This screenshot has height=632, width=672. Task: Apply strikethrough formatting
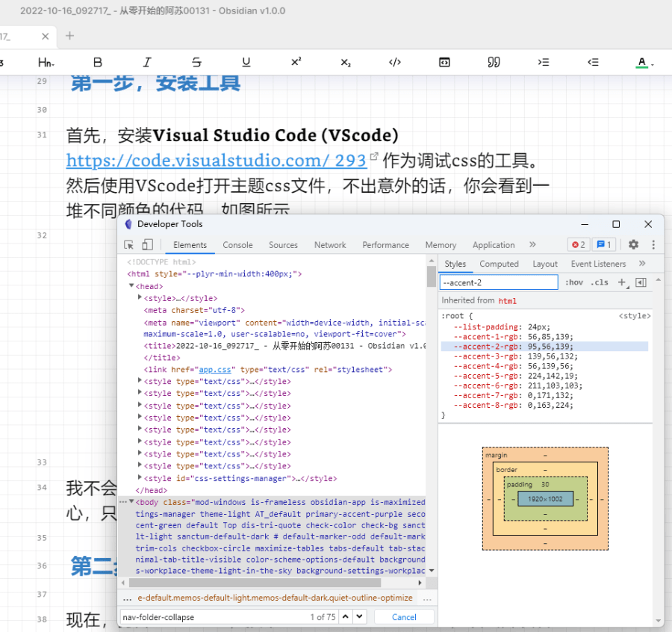point(196,63)
